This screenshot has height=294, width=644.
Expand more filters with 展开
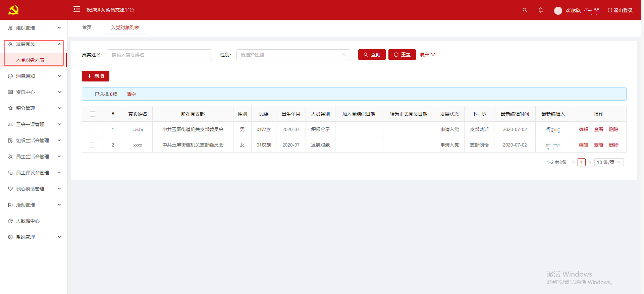point(427,55)
